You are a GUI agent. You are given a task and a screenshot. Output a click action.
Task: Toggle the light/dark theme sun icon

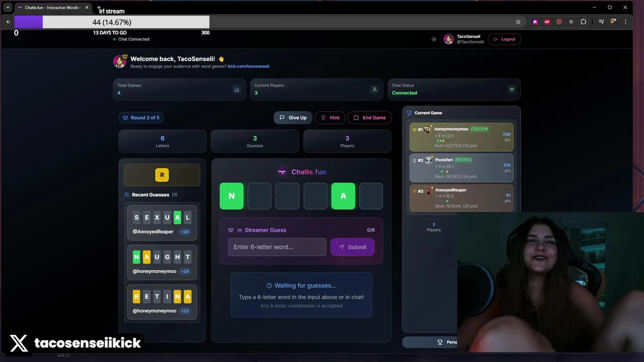pyautogui.click(x=434, y=39)
